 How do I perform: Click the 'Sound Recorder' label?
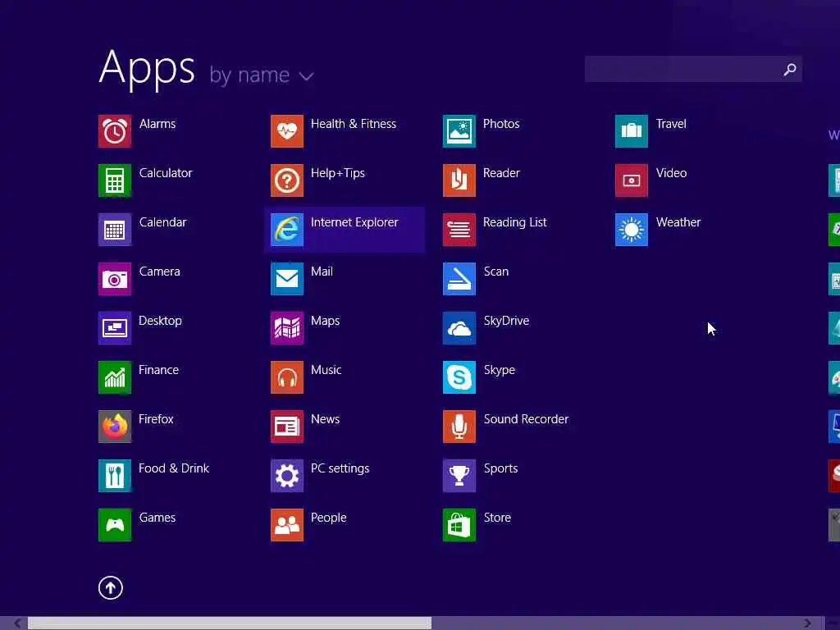tap(526, 419)
